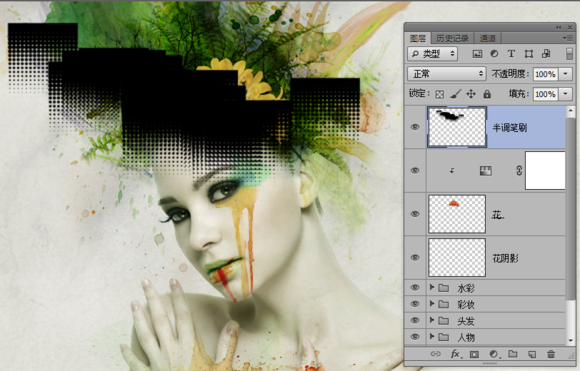Expand the 人物 layer group
The width and height of the screenshot is (580, 371).
pos(432,336)
